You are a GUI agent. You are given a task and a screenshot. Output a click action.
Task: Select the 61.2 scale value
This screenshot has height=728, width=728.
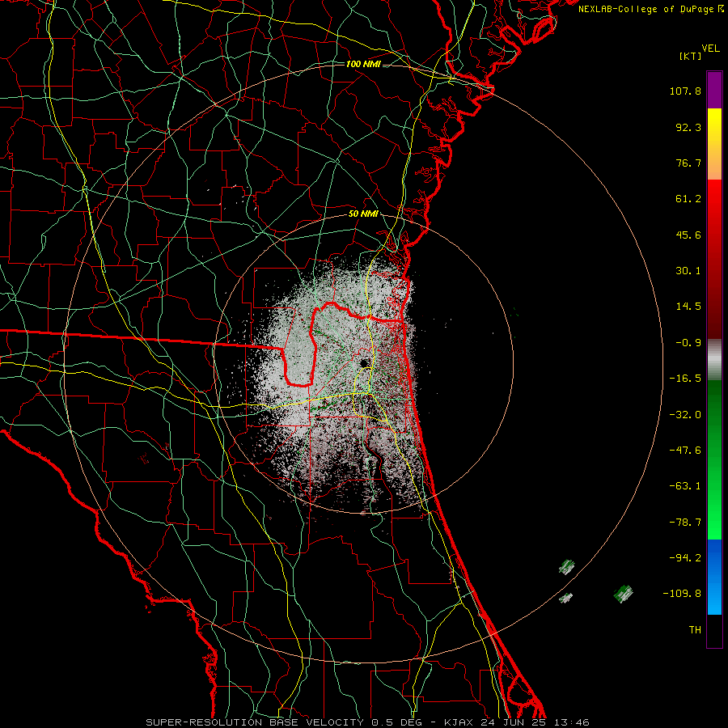[688, 199]
